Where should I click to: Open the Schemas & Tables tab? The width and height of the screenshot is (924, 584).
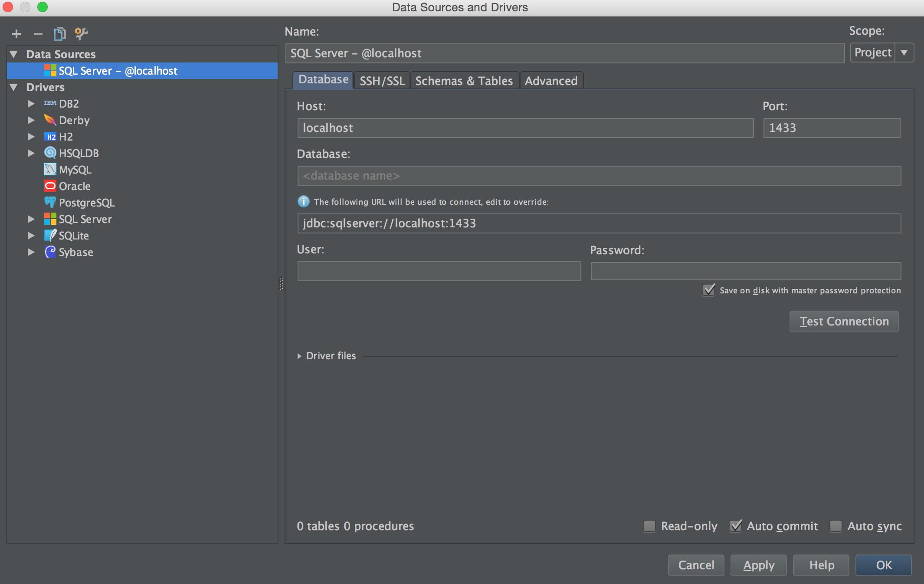tap(464, 81)
